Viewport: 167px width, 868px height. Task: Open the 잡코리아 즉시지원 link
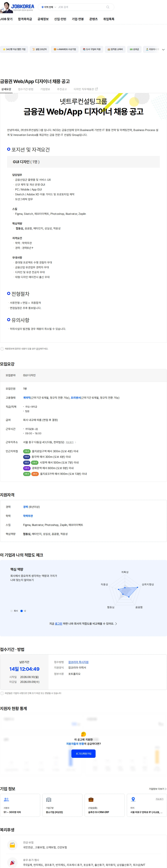78,662
